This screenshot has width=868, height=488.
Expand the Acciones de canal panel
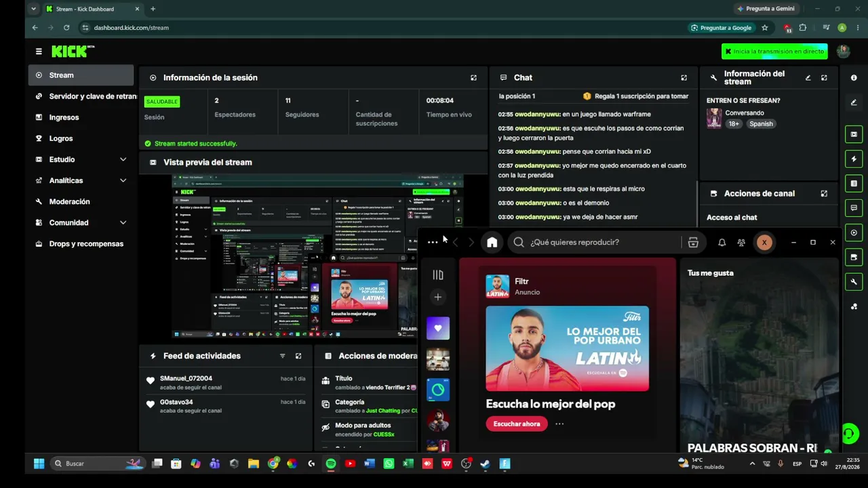pos(824,194)
